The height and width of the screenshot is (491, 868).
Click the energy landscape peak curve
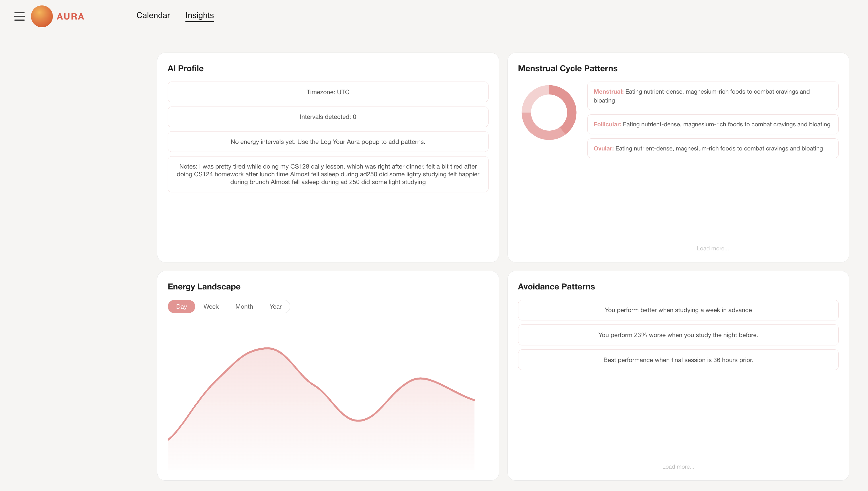[x=268, y=348]
